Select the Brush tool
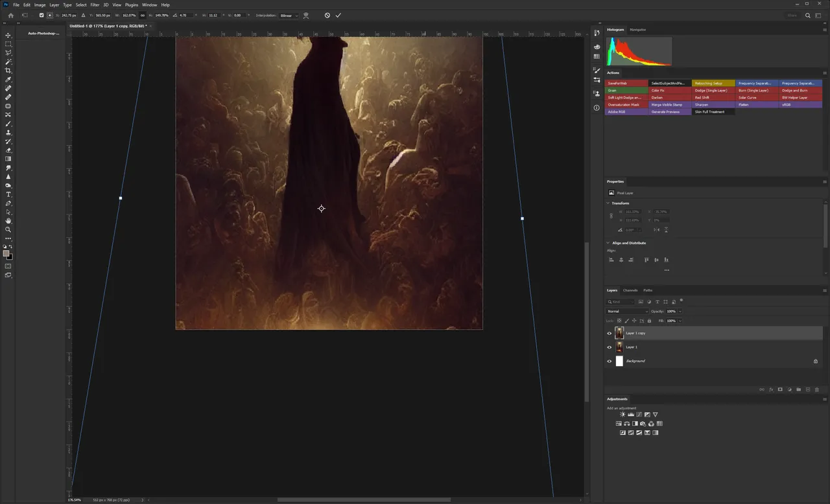Viewport: 830px width, 504px height. click(8, 124)
